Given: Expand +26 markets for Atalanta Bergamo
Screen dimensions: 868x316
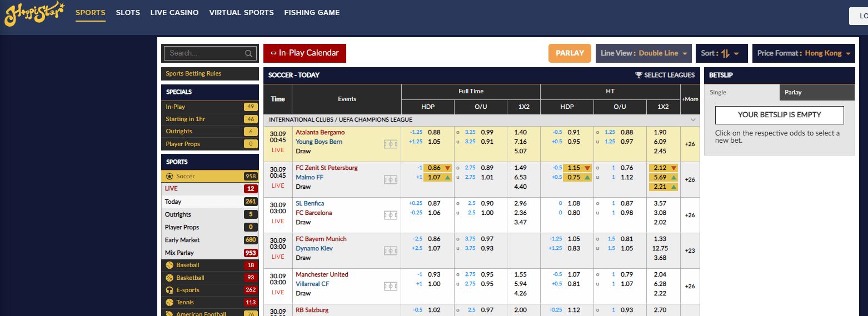Looking at the screenshot, I should tap(690, 144).
